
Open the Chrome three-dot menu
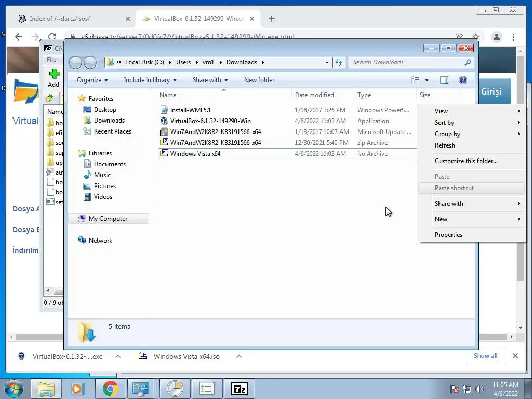513,37
